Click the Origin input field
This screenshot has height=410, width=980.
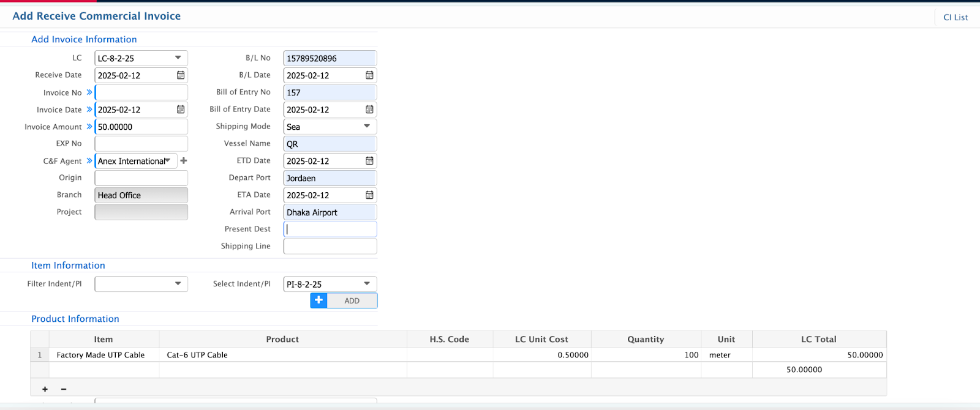pos(141,178)
